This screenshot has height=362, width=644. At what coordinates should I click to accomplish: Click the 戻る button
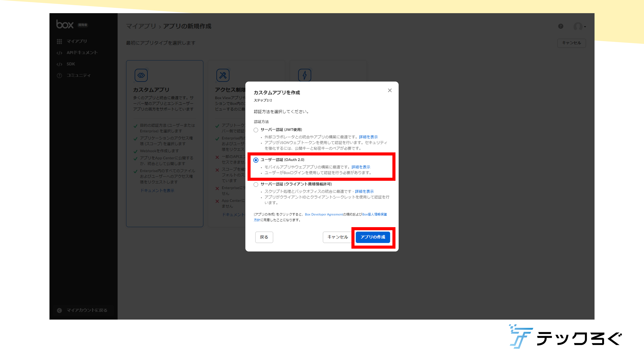click(264, 237)
